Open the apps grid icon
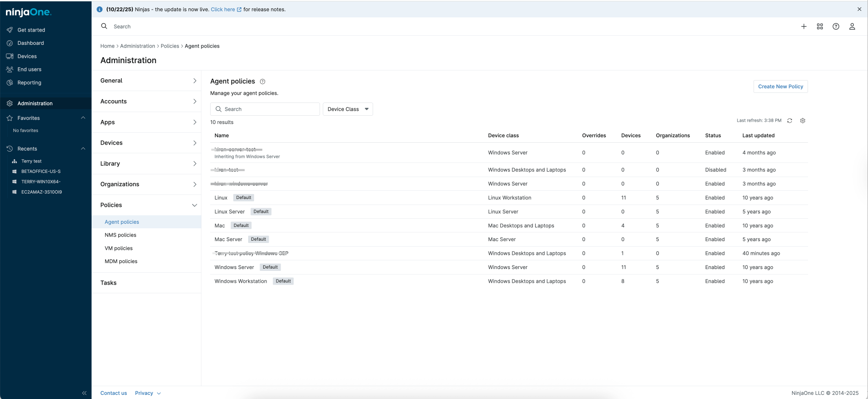This screenshot has height=399, width=868. coord(819,27)
